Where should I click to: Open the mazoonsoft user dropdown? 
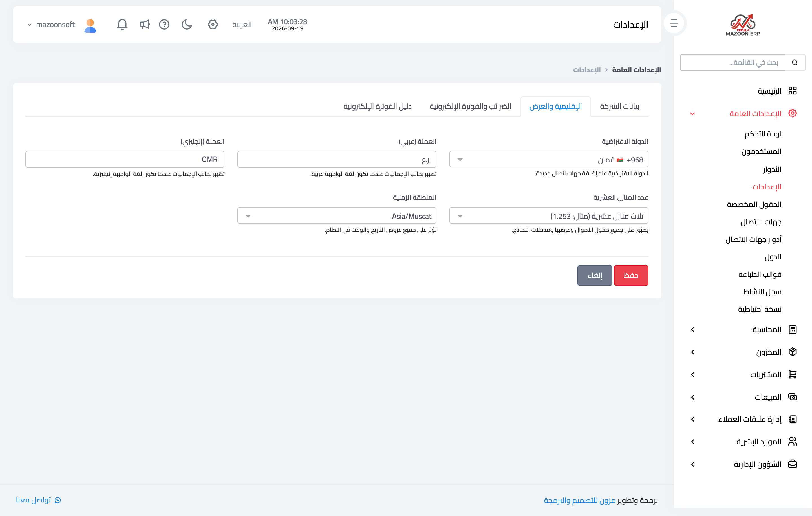pyautogui.click(x=51, y=25)
